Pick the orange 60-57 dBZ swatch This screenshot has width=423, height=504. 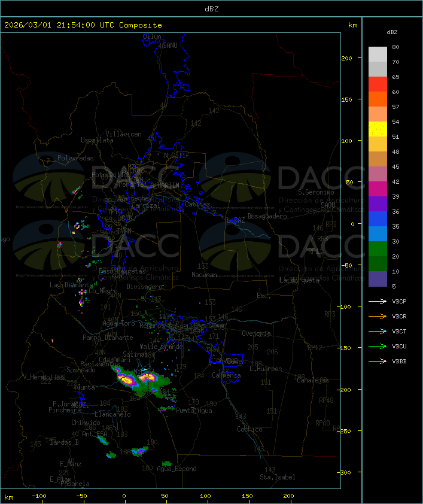coord(378,99)
